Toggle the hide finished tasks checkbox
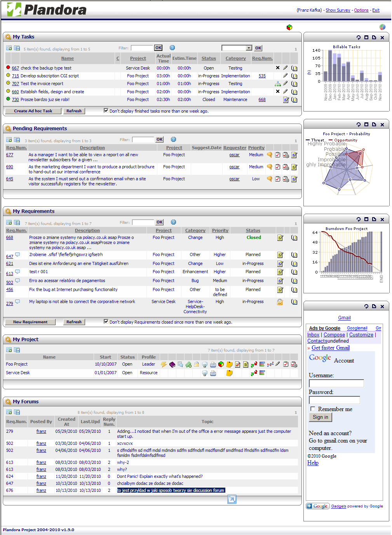 point(106,111)
